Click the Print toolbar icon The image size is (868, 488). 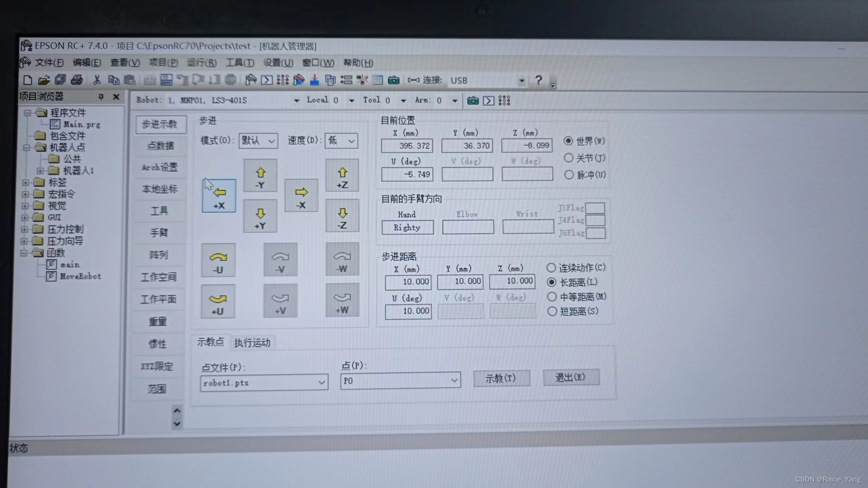[x=77, y=80]
